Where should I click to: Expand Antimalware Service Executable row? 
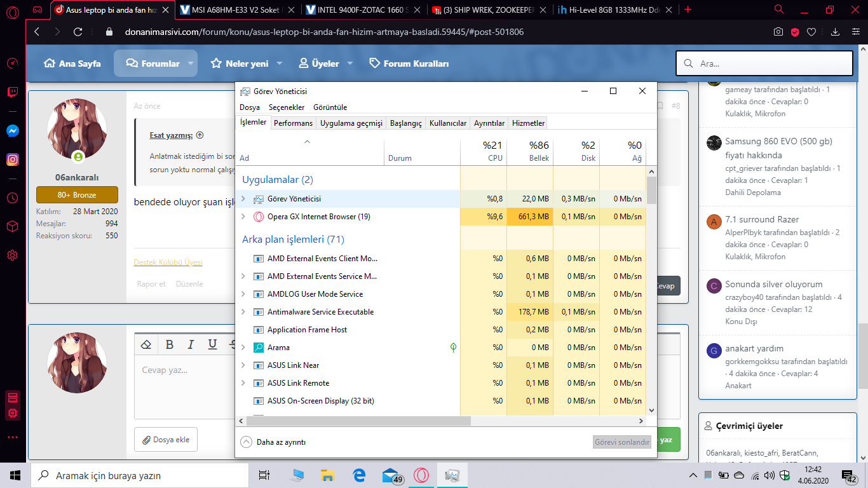click(x=243, y=312)
